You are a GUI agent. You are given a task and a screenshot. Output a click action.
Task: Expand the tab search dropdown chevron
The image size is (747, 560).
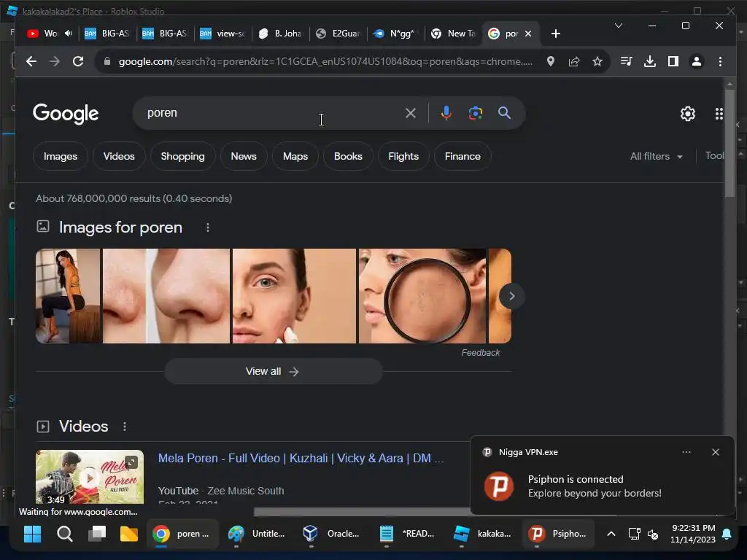pos(619,26)
